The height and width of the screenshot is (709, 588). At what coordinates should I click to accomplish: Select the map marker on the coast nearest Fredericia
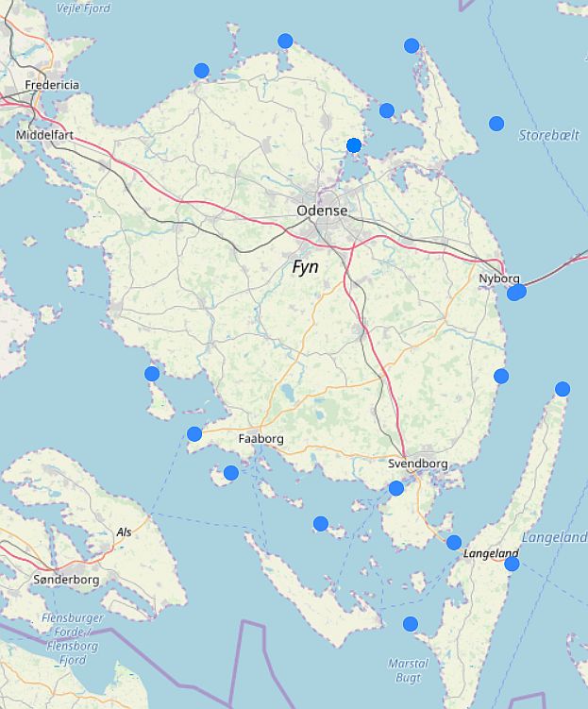click(x=202, y=71)
